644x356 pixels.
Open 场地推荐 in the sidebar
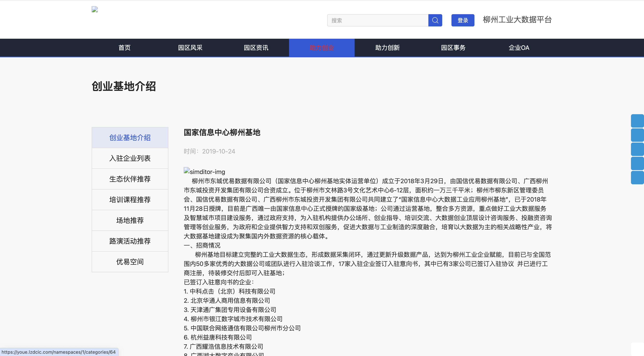pos(130,221)
